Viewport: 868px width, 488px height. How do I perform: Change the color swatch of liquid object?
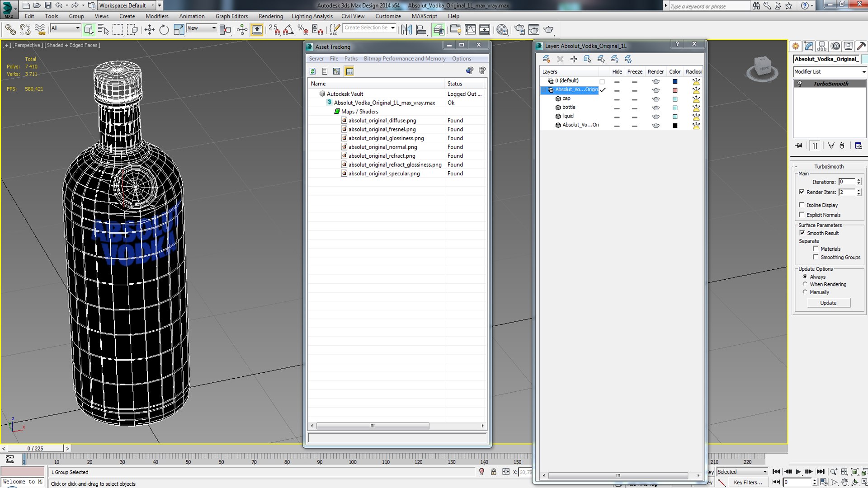coord(675,117)
